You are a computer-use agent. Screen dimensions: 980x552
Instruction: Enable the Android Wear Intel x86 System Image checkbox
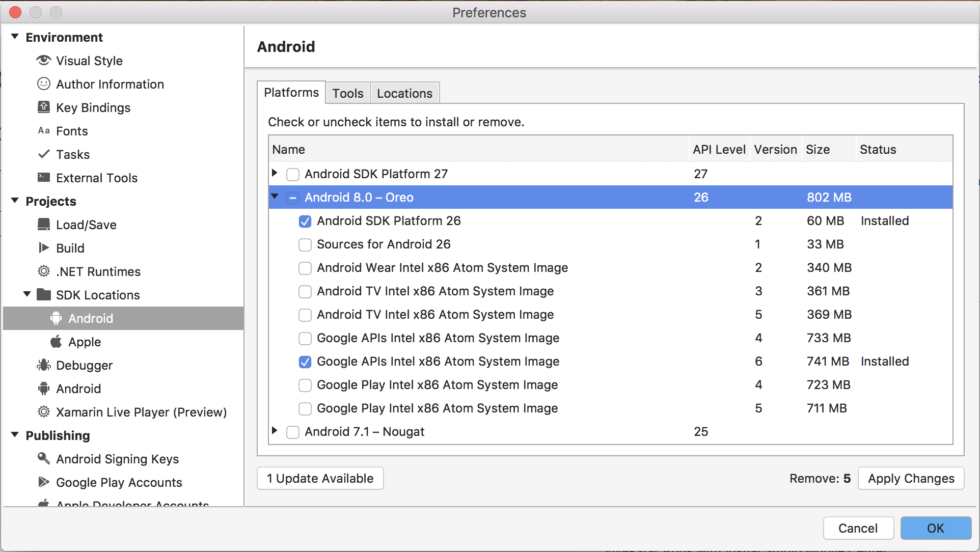click(x=305, y=268)
